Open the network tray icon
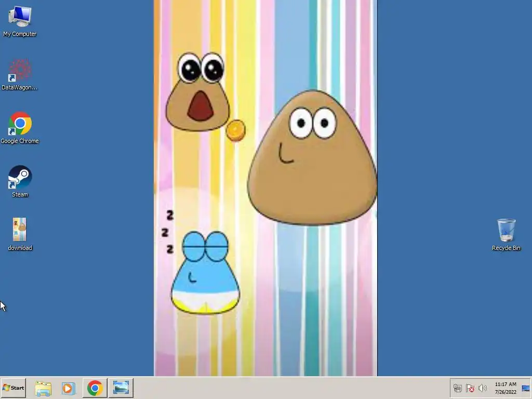This screenshot has height=399, width=532. pos(457,388)
